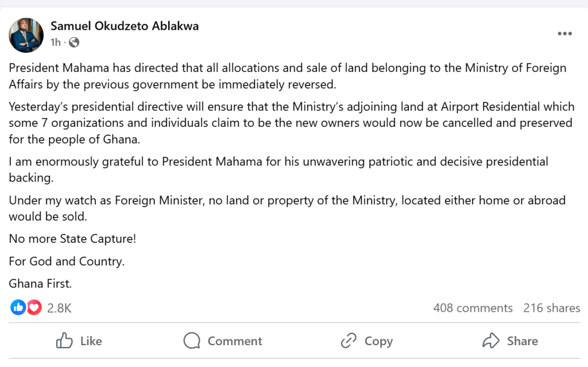Show the 216 shares list
Image resolution: width=588 pixels, height=367 pixels.
coord(551,308)
